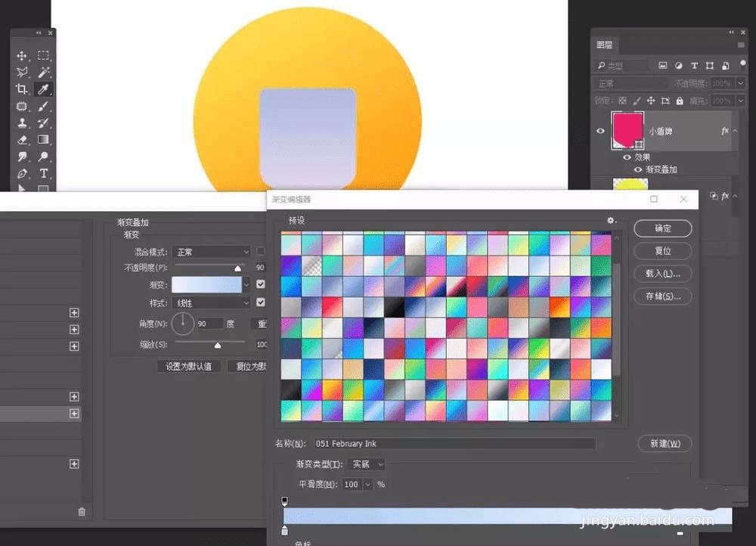Filter layers by shape layers icon
This screenshot has height=546, width=756.
click(x=710, y=66)
